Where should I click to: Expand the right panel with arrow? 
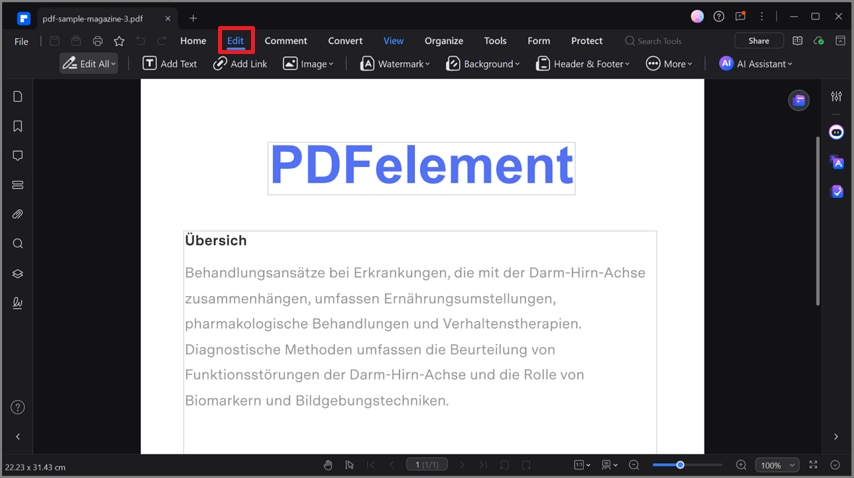836,437
